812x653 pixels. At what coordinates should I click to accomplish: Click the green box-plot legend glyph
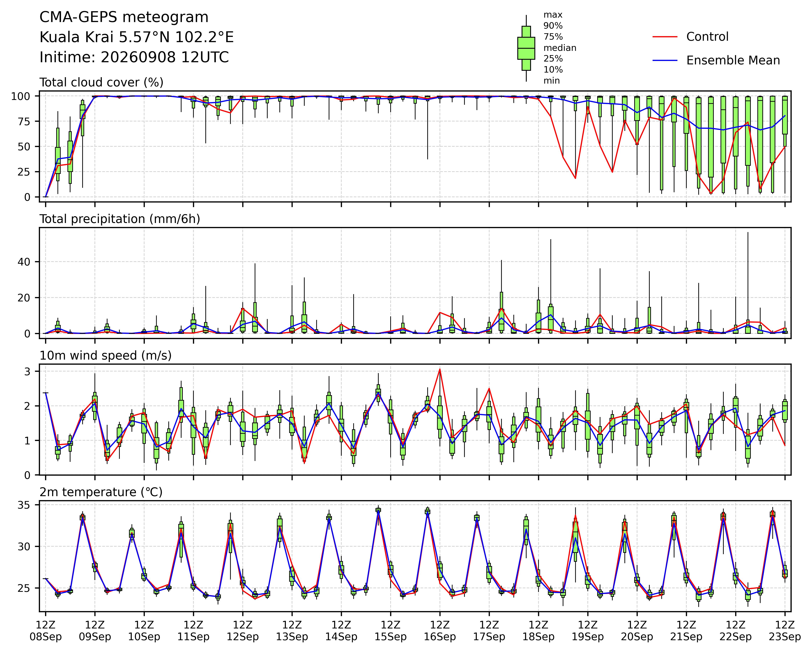(526, 48)
